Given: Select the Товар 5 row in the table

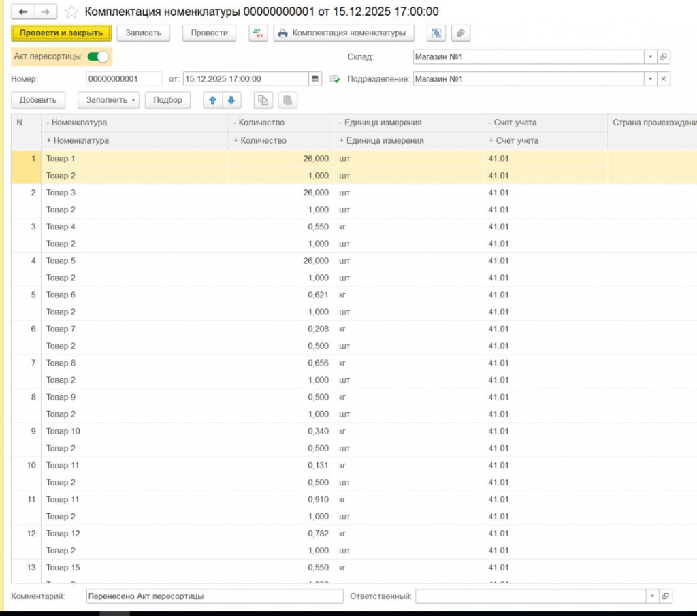Looking at the screenshot, I should tap(136, 261).
